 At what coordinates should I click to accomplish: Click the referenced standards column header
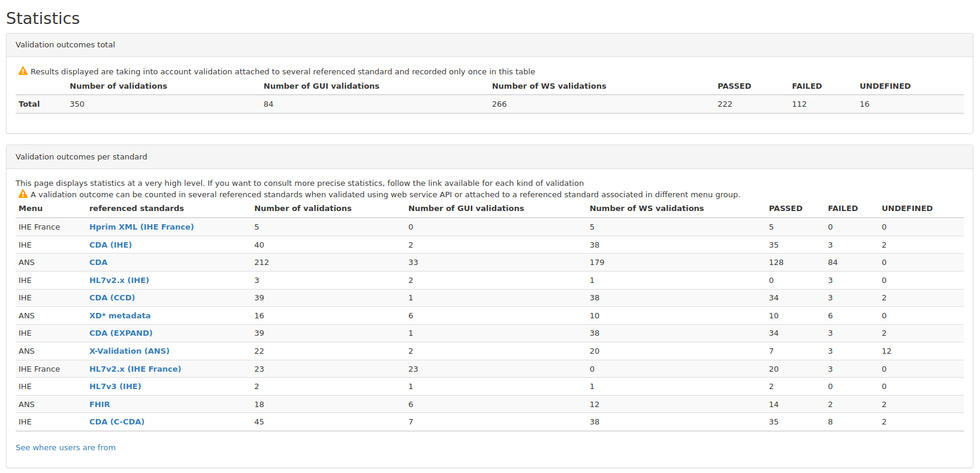(136, 209)
